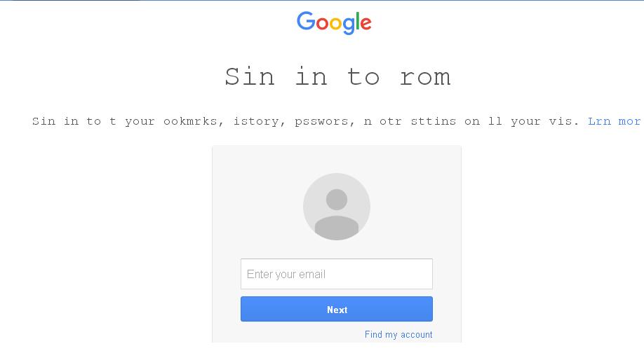This screenshot has height=358, width=644.
Task: Click the "Sin in to rom" heading
Action: 337,76
